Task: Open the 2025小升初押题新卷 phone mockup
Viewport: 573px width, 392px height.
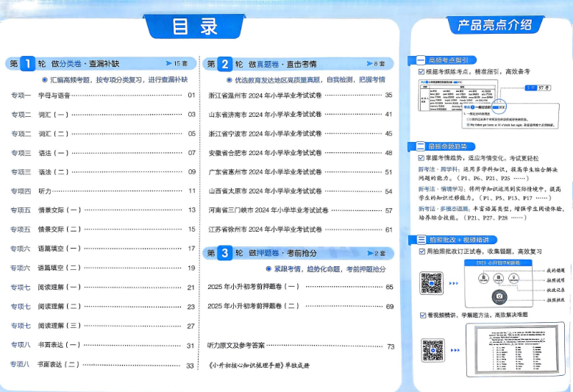Action: tap(499, 283)
